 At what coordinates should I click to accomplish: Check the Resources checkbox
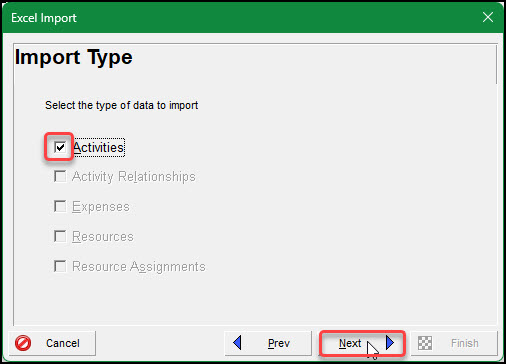click(x=60, y=236)
